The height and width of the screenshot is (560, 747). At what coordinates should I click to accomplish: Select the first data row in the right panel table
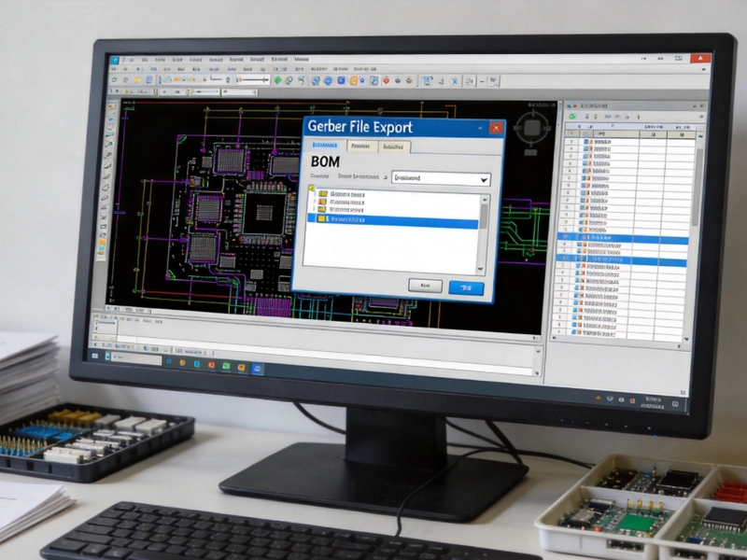629,142
